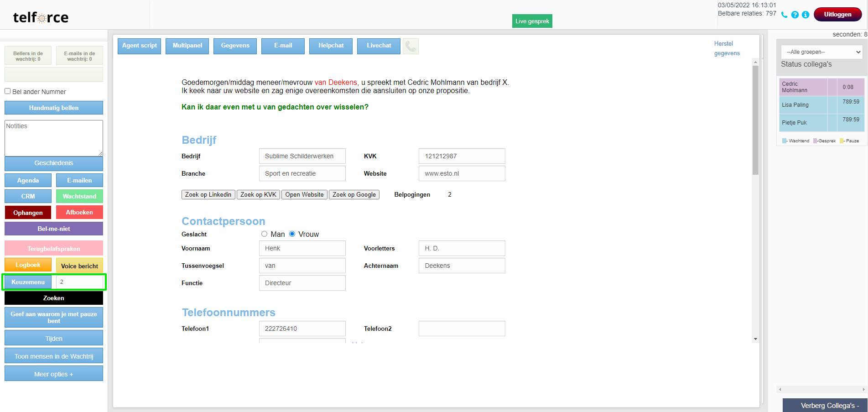This screenshot has height=412, width=868.
Task: Click the telforce logo
Action: coord(41,17)
